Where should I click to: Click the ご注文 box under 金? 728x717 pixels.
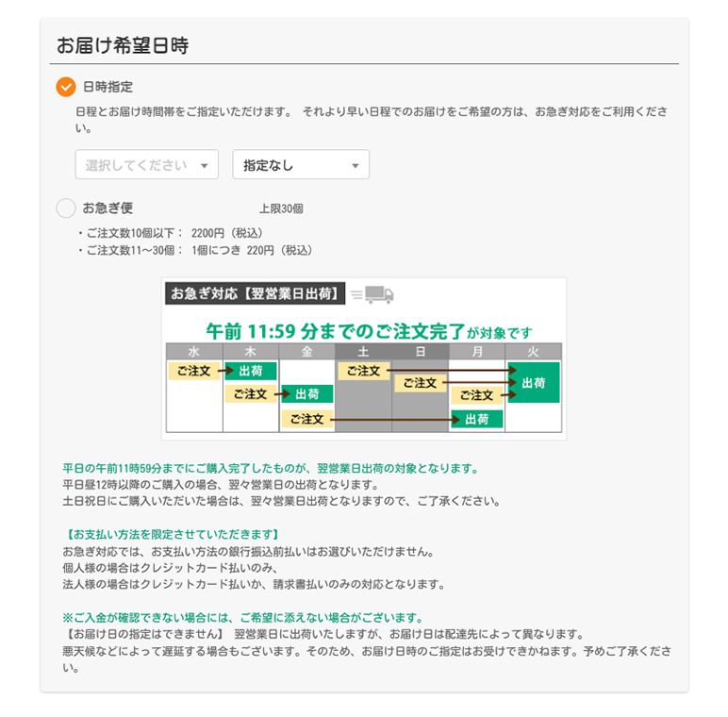(x=306, y=419)
